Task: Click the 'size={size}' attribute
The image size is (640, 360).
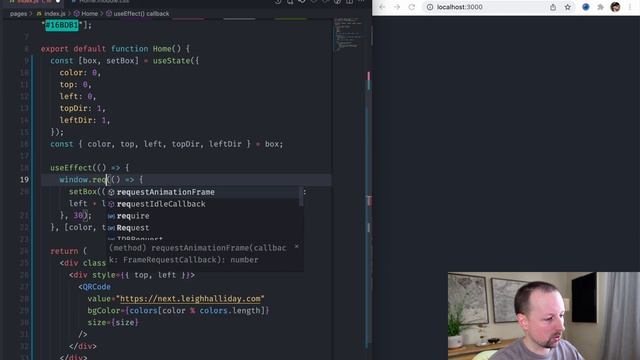Action: [113, 322]
